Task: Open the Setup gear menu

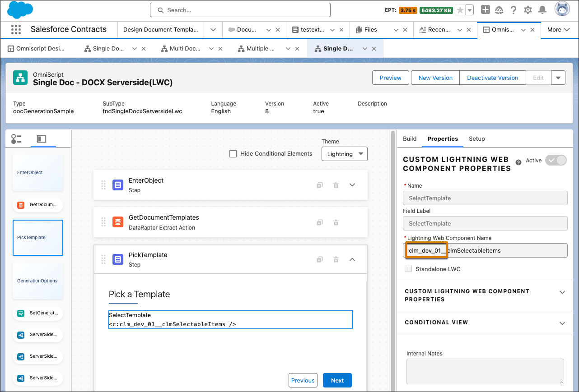Action: point(528,10)
